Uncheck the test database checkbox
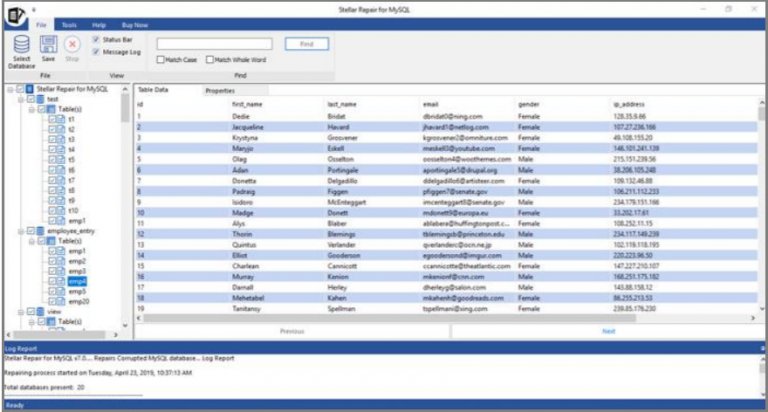The width and height of the screenshot is (768, 412). 31,99
